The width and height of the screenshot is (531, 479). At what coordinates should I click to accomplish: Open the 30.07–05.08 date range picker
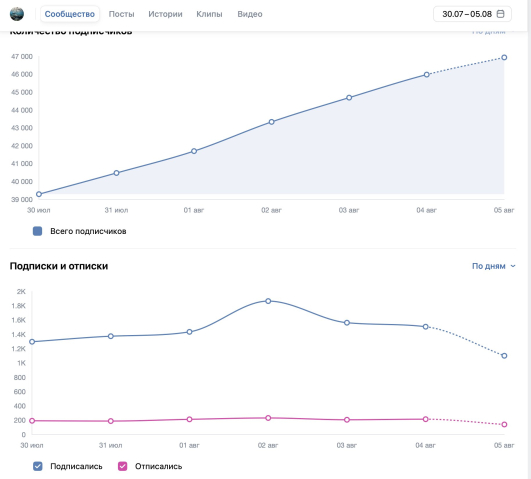click(x=472, y=14)
